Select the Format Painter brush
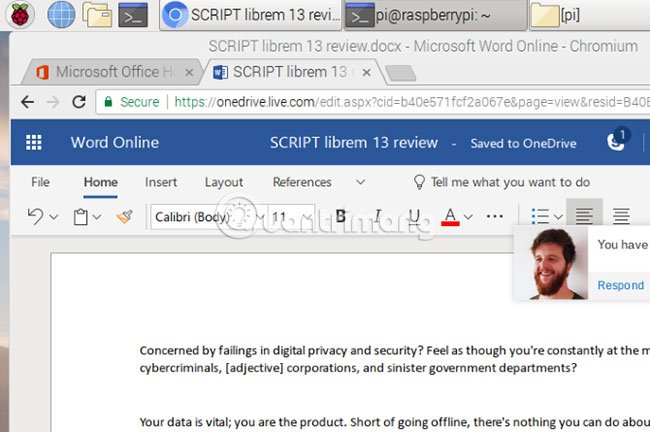Screen dimensions: 650x432 pos(124,216)
